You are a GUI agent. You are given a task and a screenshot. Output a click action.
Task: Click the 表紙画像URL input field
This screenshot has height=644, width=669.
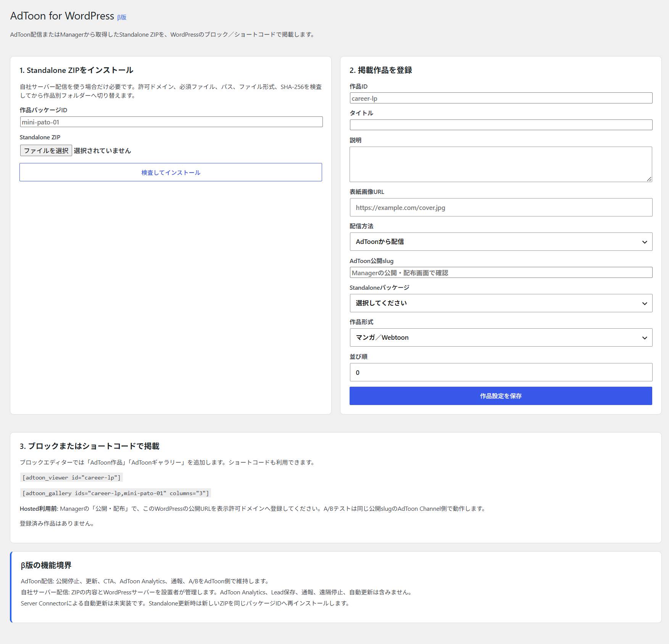[x=501, y=207]
